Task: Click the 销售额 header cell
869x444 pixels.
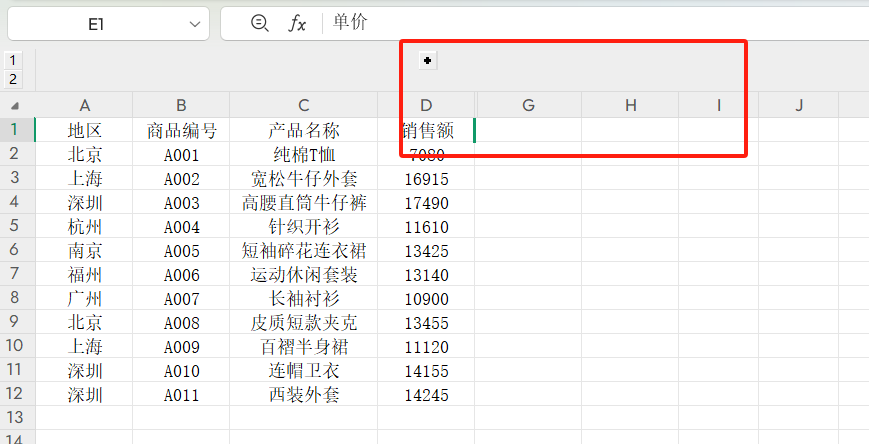Action: click(426, 130)
